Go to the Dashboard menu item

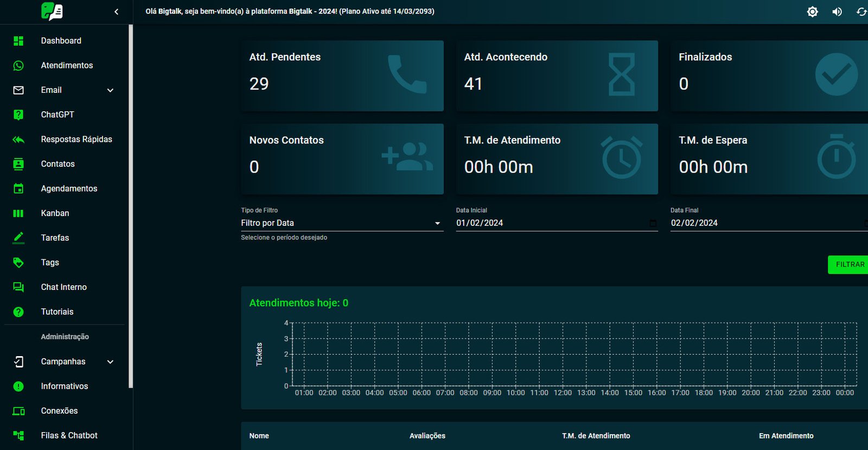[x=61, y=41]
